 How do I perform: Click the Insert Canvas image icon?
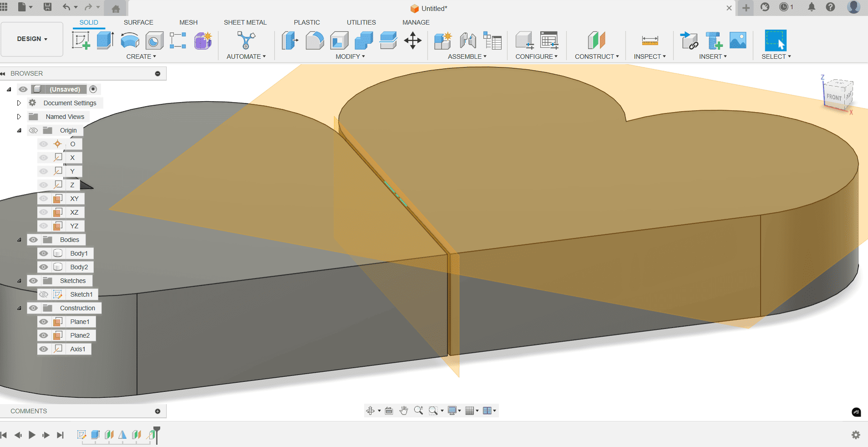click(x=738, y=41)
